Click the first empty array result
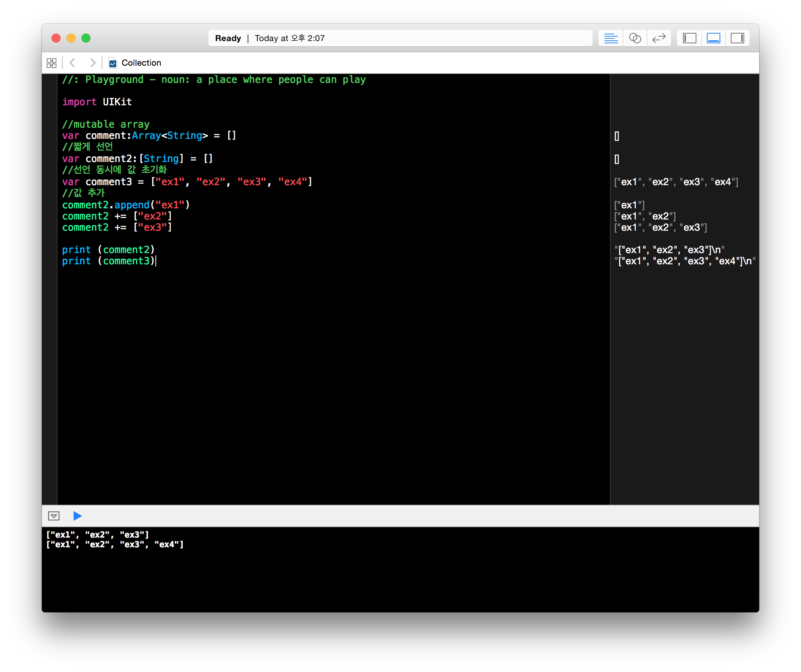The height and width of the screenshot is (672, 801). tap(617, 136)
